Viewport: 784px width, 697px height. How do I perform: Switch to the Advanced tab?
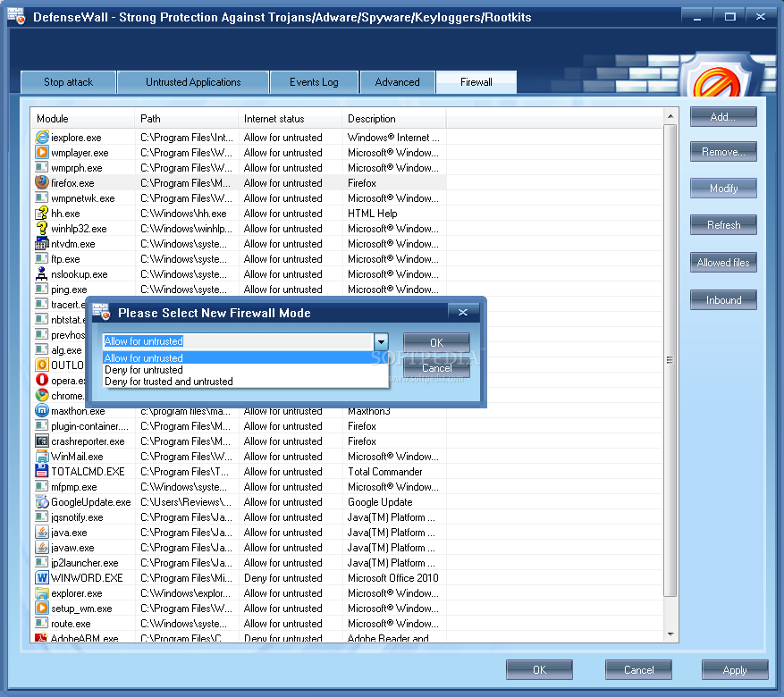coord(398,82)
